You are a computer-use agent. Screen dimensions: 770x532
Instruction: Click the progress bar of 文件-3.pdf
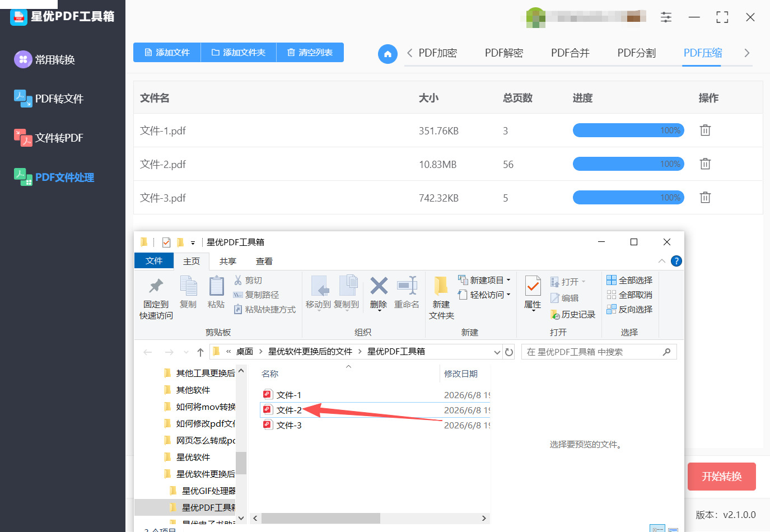coord(628,198)
